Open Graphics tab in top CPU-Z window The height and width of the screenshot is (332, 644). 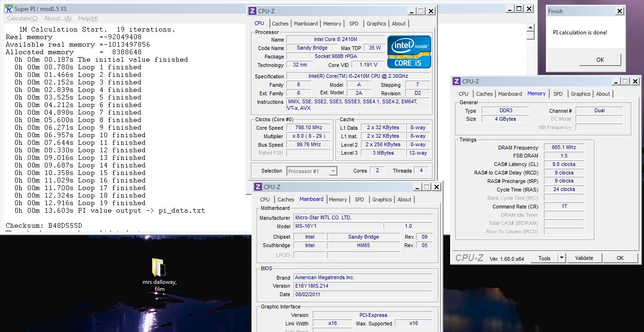(x=376, y=24)
